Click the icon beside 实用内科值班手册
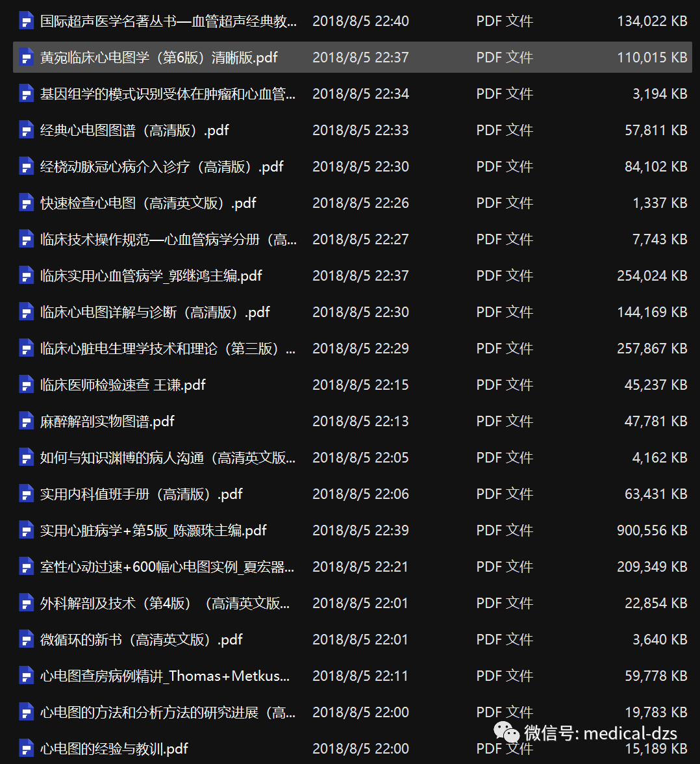Image resolution: width=700 pixels, height=764 pixels. tap(26, 494)
